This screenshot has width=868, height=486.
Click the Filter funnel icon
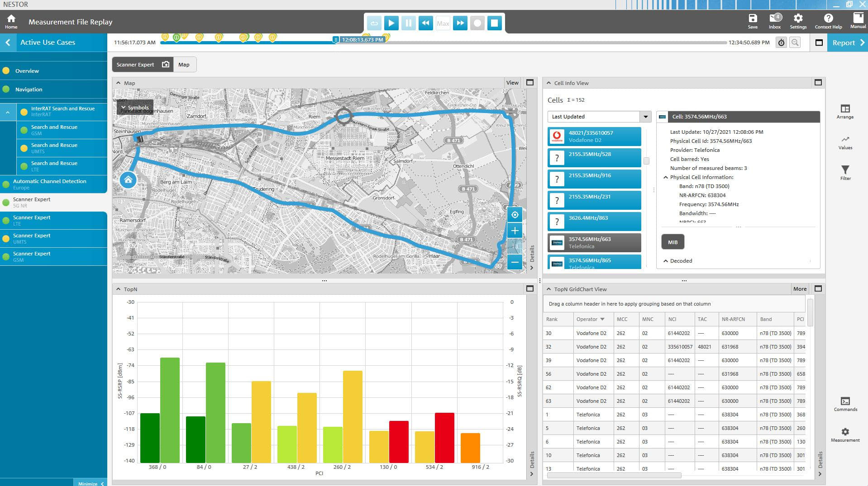845,172
